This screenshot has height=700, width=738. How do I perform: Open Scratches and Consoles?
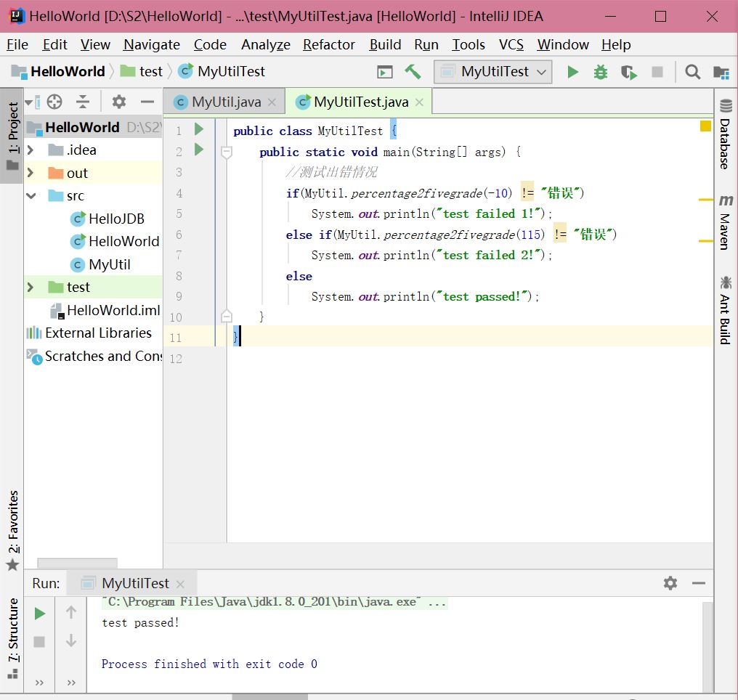coord(94,356)
